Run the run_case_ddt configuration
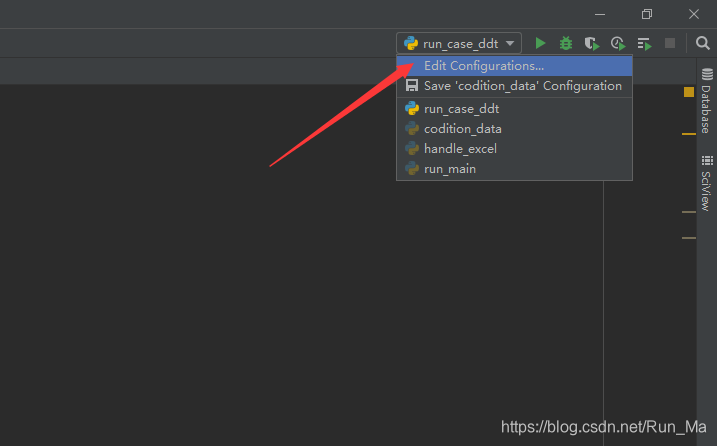 click(540, 43)
